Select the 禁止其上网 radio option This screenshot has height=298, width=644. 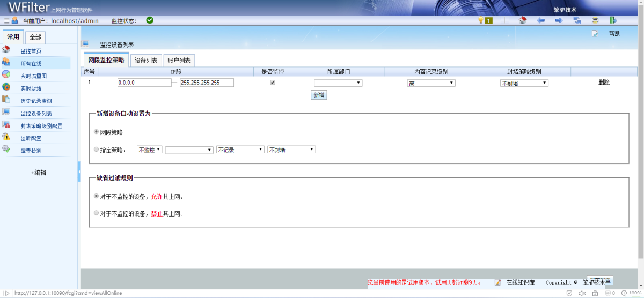click(x=97, y=213)
